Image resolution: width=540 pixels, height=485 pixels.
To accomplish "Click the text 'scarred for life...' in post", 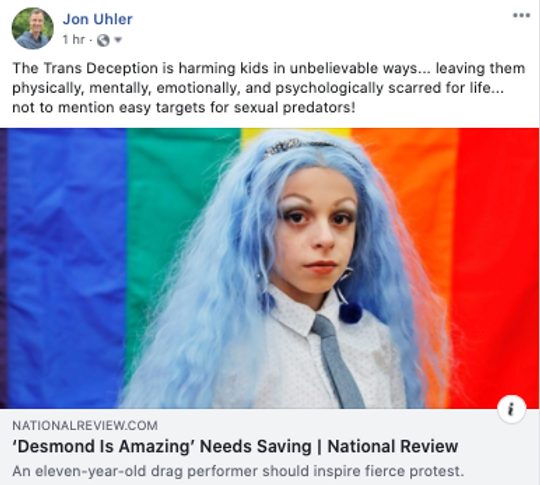I will (x=446, y=88).
